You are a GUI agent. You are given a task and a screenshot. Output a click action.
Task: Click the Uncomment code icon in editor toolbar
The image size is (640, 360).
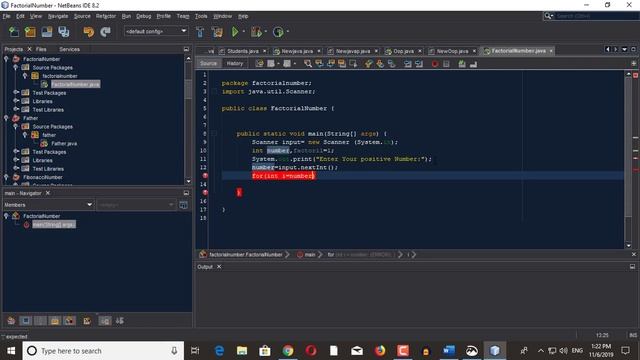coord(473,64)
